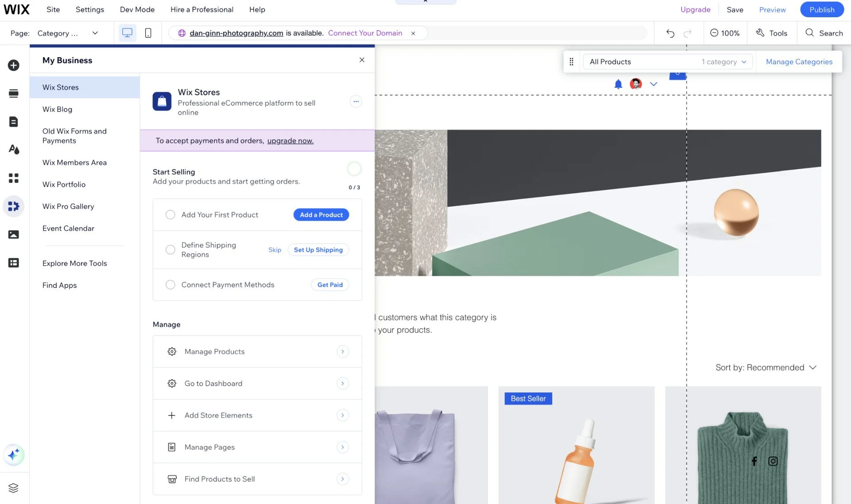Open the Add Elements plus icon
The height and width of the screenshot is (504, 851).
click(14, 66)
